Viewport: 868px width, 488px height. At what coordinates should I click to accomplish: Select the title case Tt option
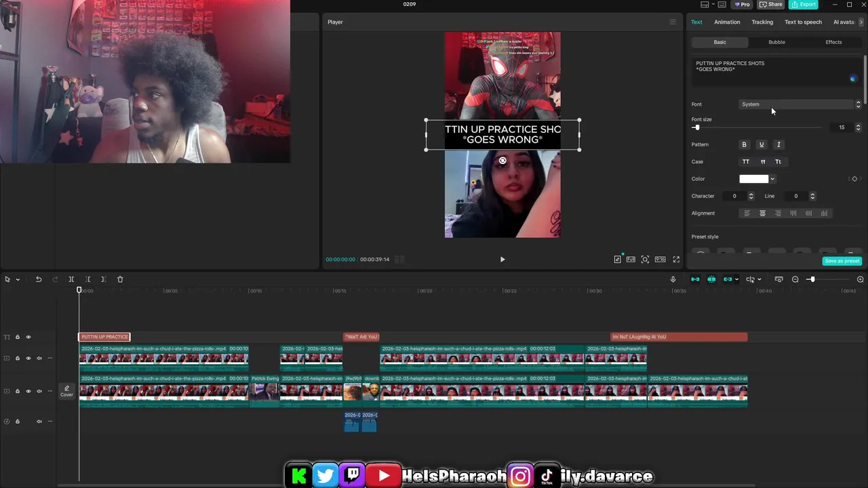[x=778, y=161]
